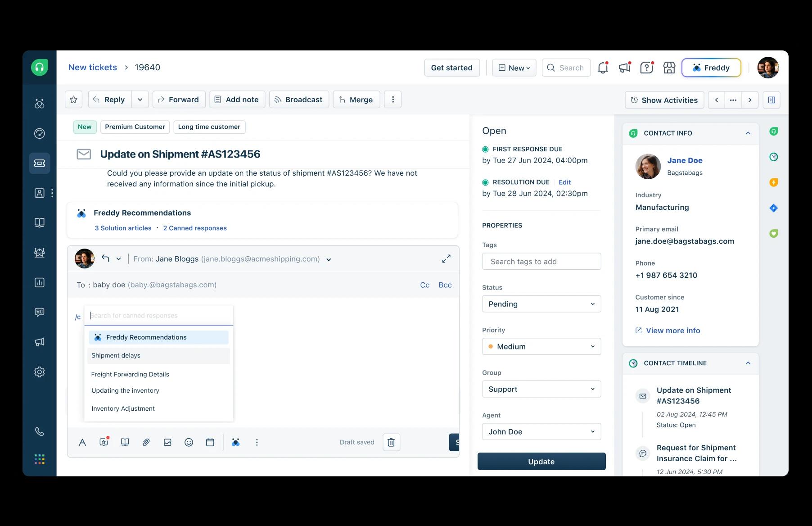Open the 2 Canned responses link
The height and width of the screenshot is (526, 812).
[x=195, y=228]
